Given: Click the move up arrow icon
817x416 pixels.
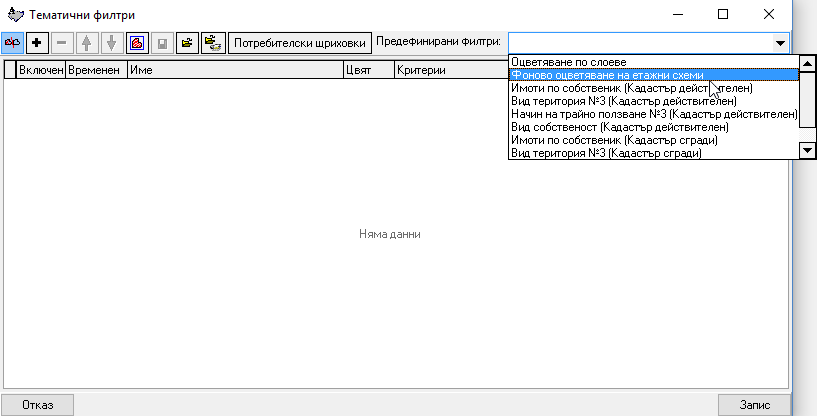Looking at the screenshot, I should [x=87, y=43].
